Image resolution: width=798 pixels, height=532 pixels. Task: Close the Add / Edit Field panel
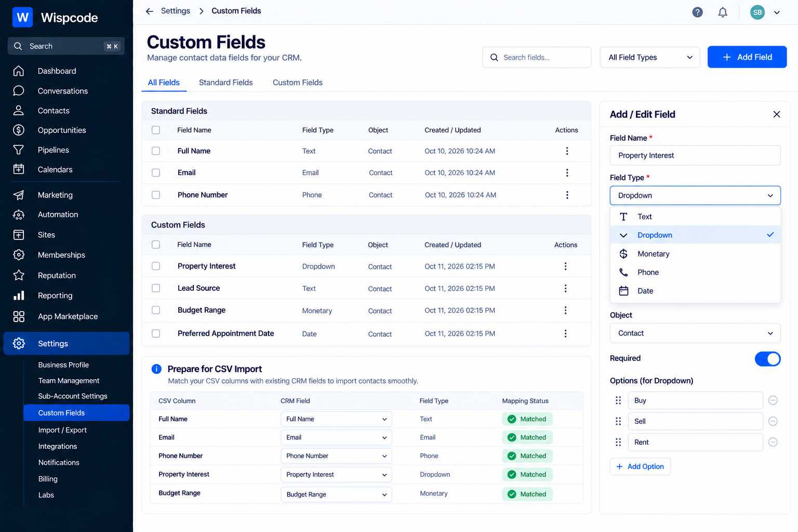(x=777, y=114)
